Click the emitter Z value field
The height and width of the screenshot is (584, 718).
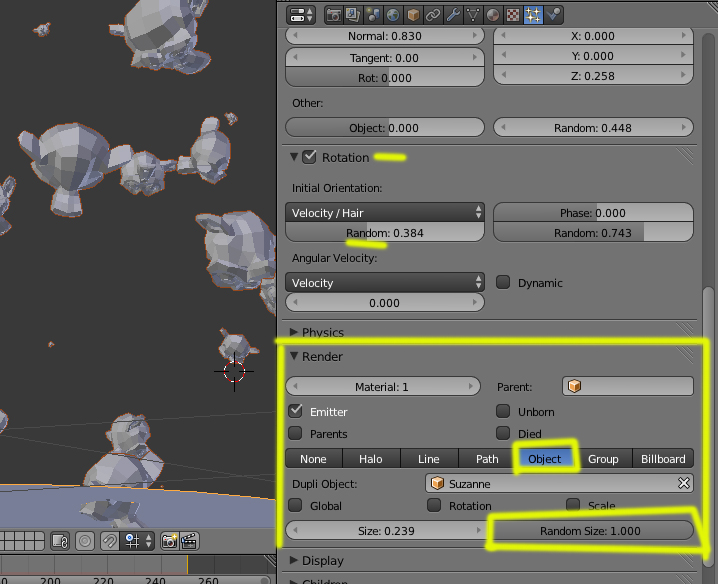593,76
